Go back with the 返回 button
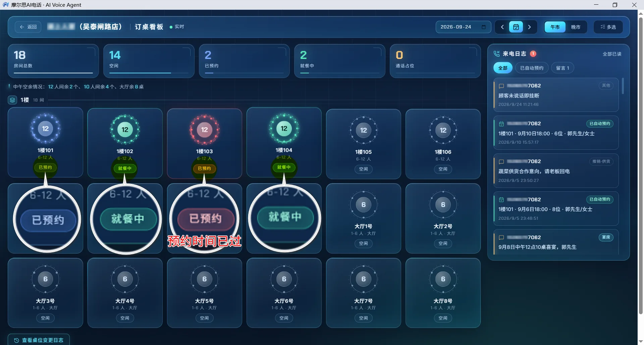 28,27
